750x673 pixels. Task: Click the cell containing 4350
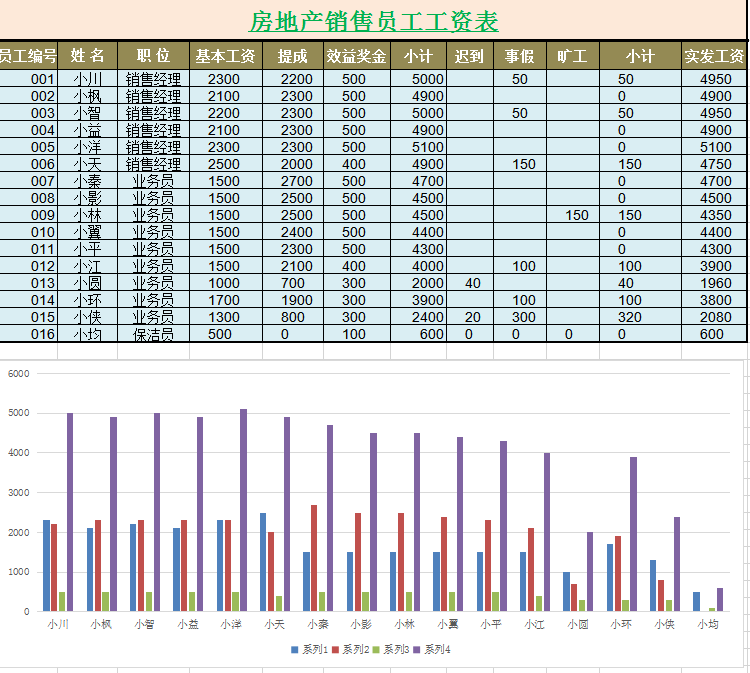click(715, 215)
